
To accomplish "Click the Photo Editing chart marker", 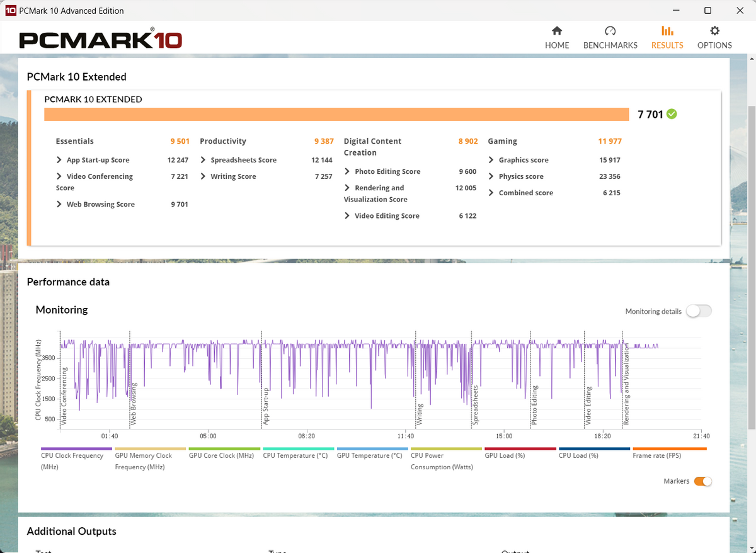I will pos(534,405).
